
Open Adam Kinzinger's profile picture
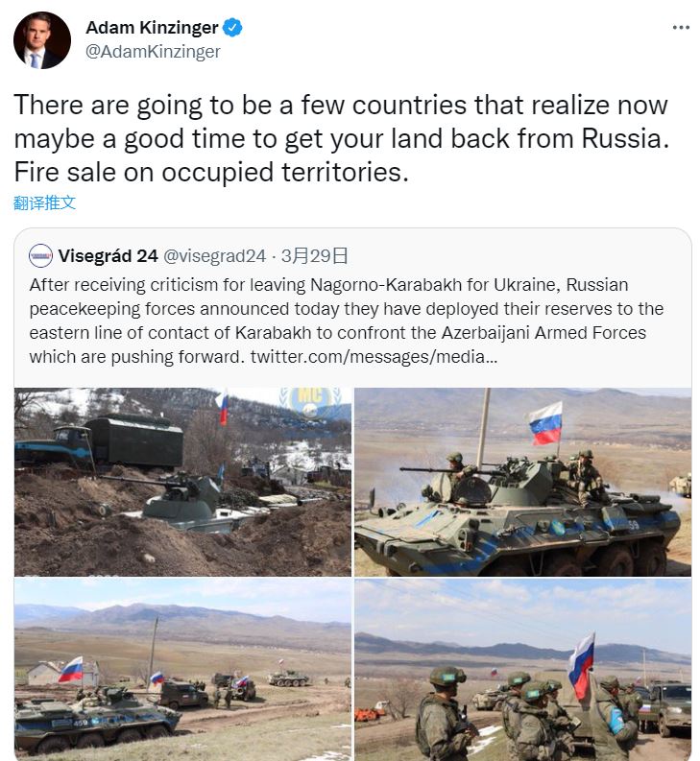coord(42,40)
